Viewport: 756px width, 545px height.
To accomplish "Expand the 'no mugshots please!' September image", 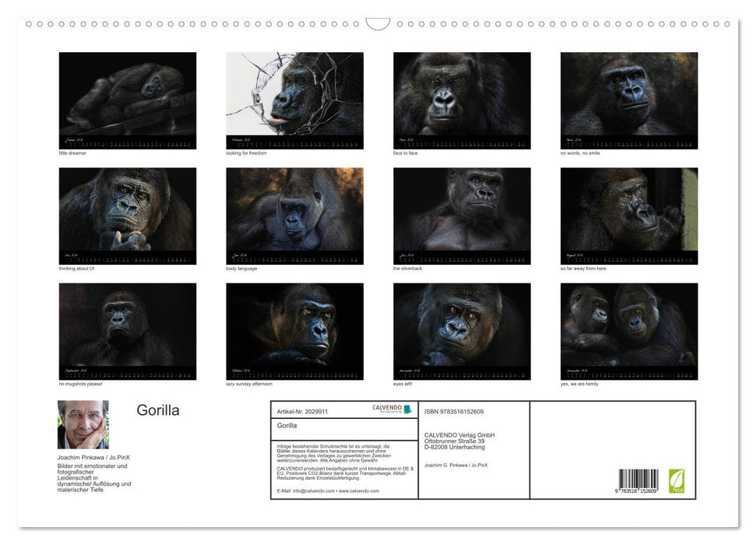I will (127, 330).
